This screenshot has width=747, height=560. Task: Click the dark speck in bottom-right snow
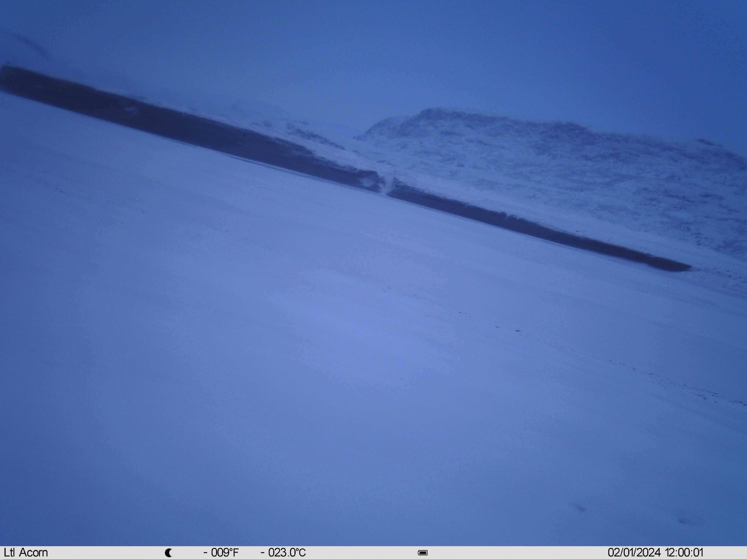(x=580, y=508)
